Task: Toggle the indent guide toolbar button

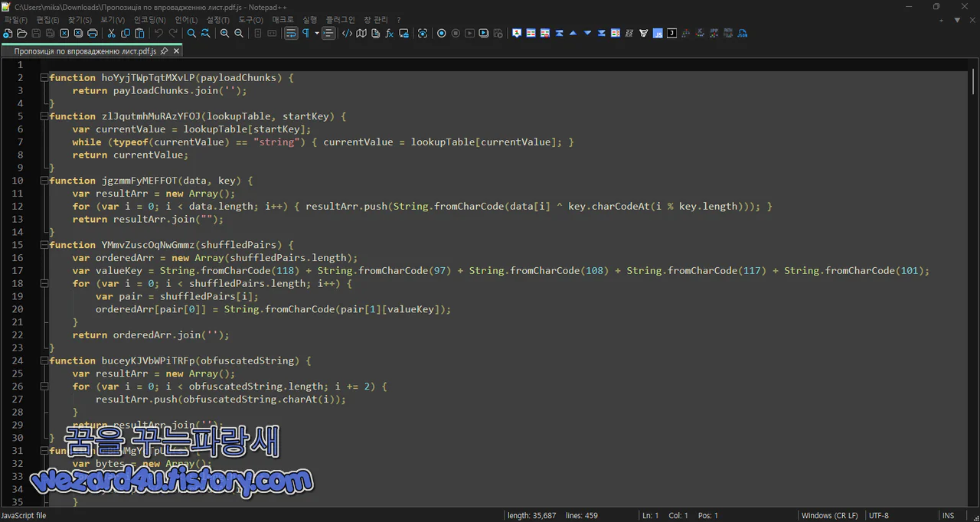Action: (x=328, y=34)
